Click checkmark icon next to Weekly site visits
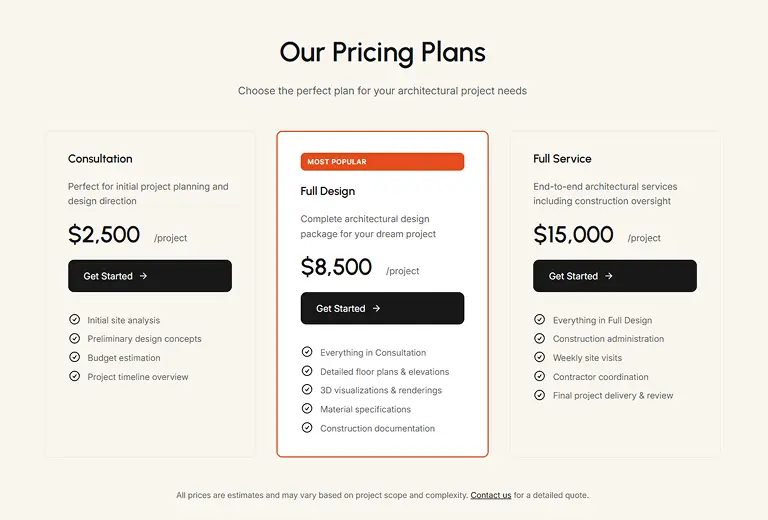This screenshot has width=768, height=520. tap(540, 357)
